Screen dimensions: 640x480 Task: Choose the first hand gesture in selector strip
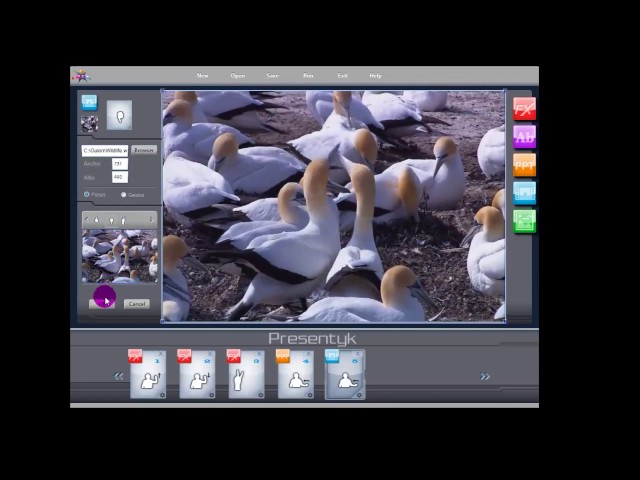pyautogui.click(x=96, y=220)
